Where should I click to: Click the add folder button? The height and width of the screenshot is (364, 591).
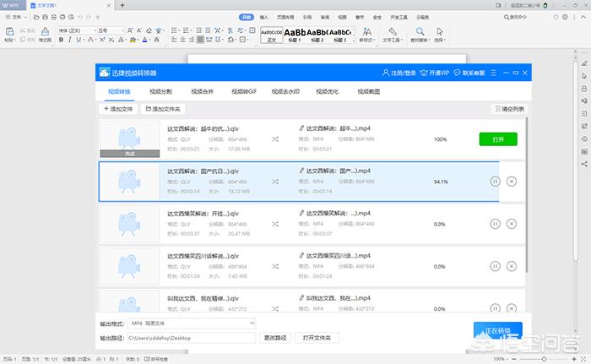point(163,109)
